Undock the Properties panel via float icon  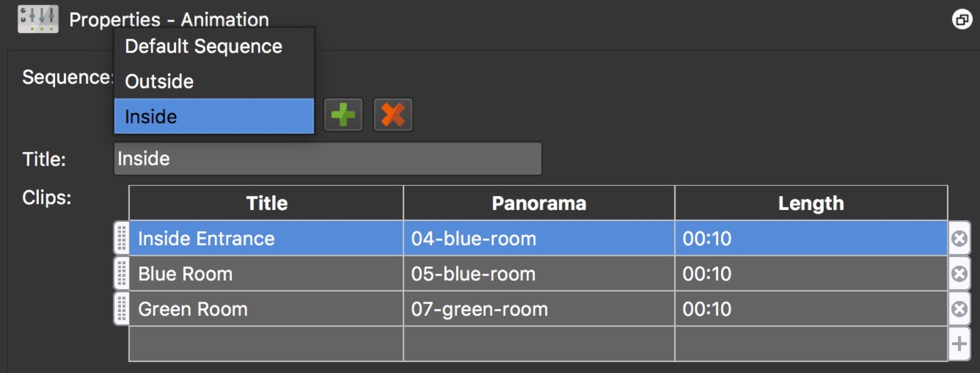coord(962,20)
